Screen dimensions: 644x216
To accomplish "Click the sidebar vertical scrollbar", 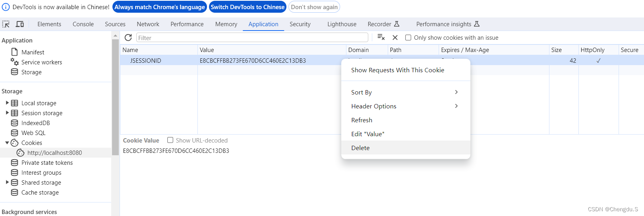I will (x=115, y=97).
